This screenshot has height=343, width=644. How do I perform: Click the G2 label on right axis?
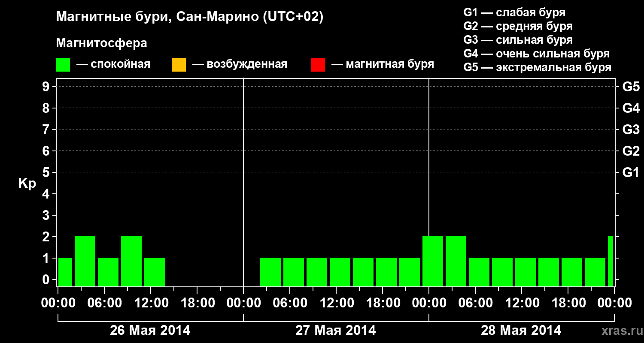coord(631,151)
